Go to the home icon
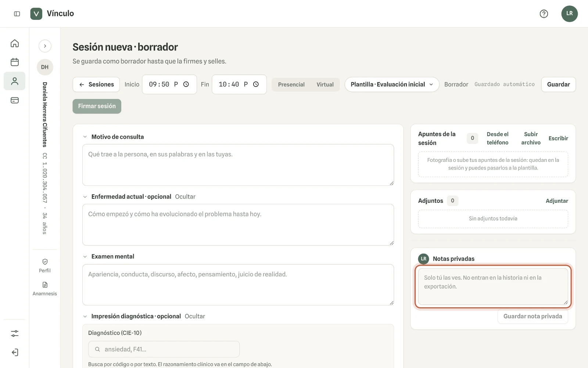 [x=15, y=43]
